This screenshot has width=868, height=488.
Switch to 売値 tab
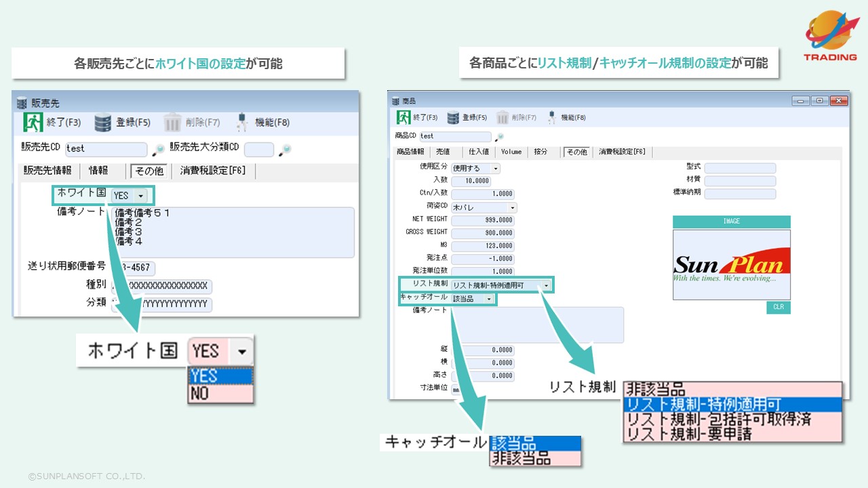tap(443, 152)
